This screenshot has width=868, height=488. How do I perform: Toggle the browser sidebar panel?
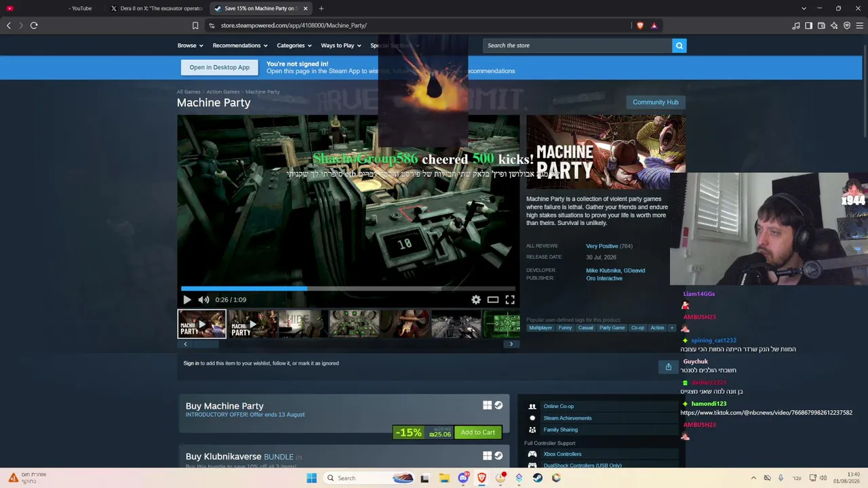coord(808,26)
